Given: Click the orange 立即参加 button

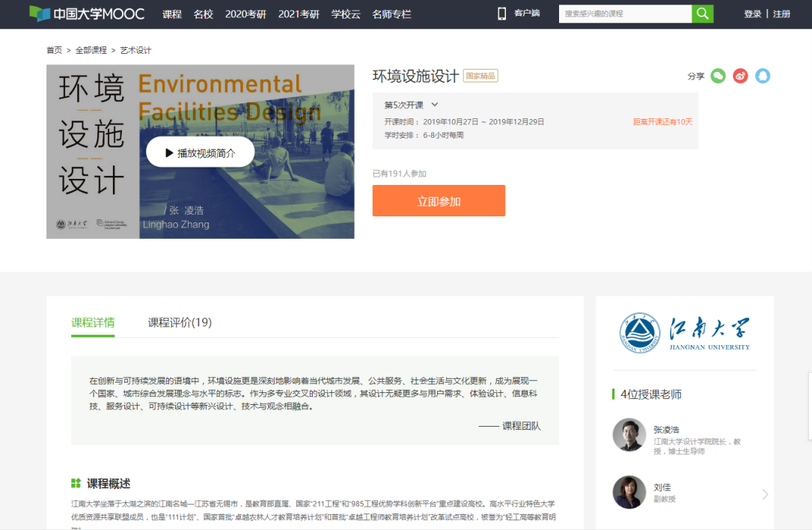Looking at the screenshot, I should (439, 201).
